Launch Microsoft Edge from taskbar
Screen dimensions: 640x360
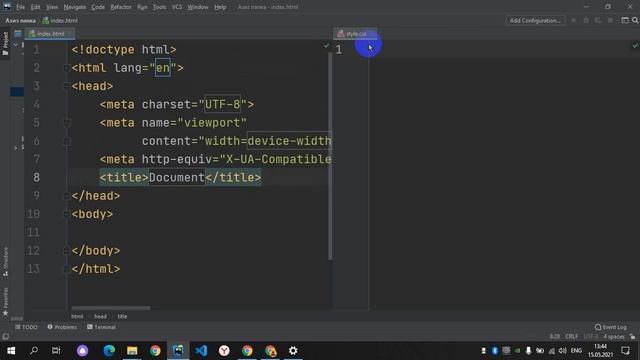[109, 351]
